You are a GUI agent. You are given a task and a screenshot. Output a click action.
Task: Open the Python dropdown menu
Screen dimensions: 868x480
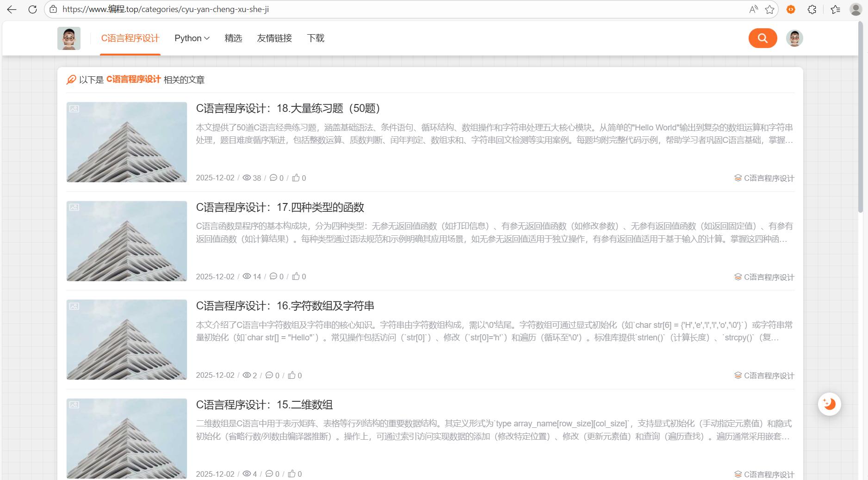pos(192,38)
